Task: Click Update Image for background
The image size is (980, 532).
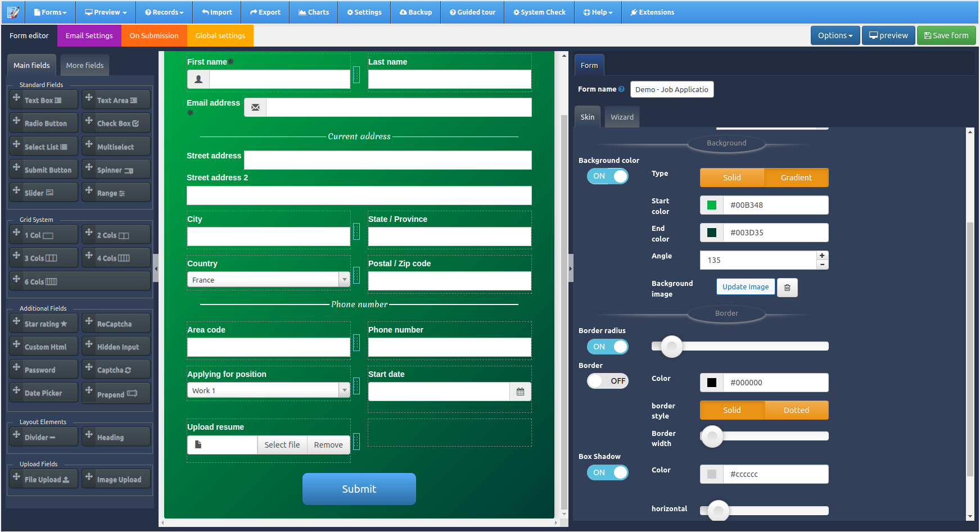Action: [746, 287]
